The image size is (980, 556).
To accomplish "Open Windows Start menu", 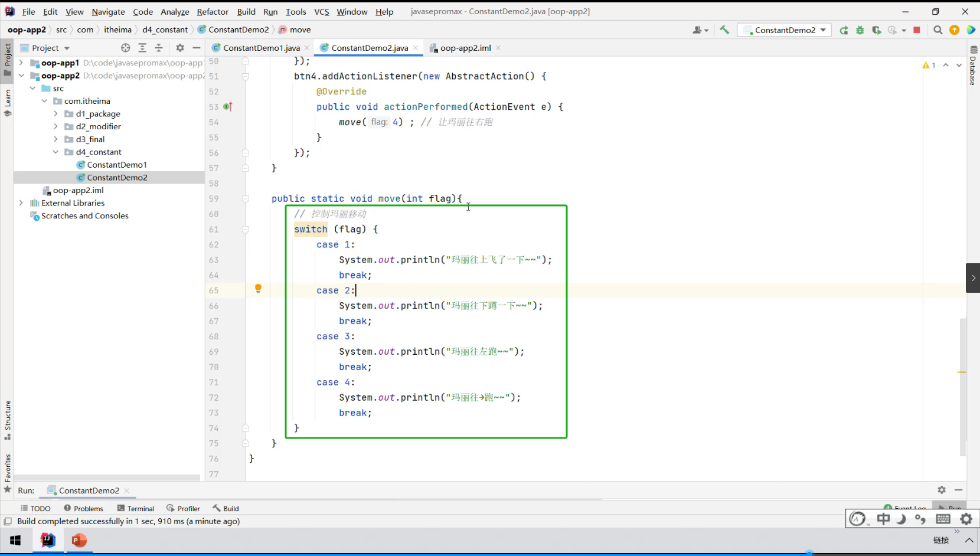I will [15, 540].
